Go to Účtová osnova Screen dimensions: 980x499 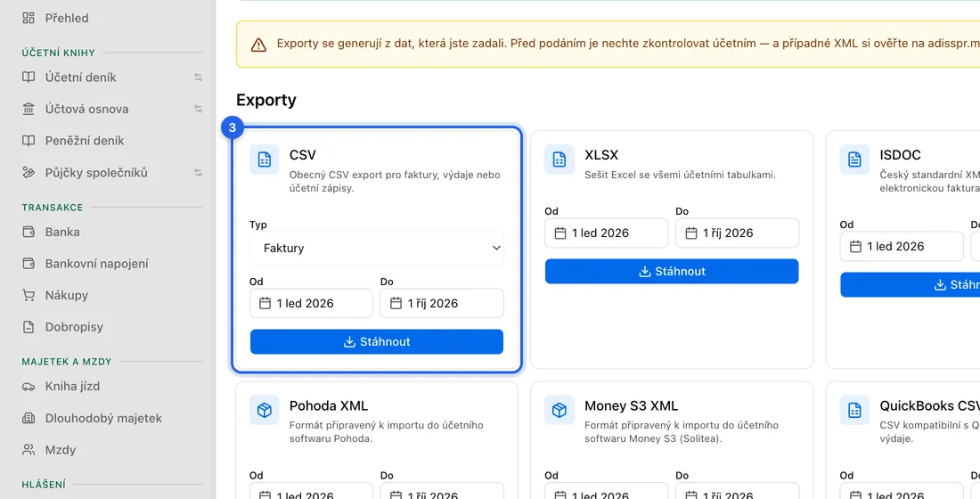pos(87,109)
